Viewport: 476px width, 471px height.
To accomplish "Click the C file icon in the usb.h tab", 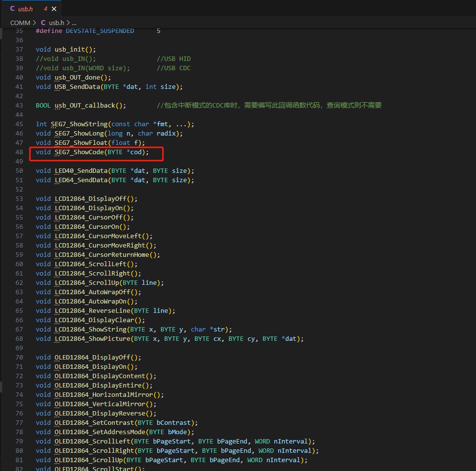I will pyautogui.click(x=12, y=9).
